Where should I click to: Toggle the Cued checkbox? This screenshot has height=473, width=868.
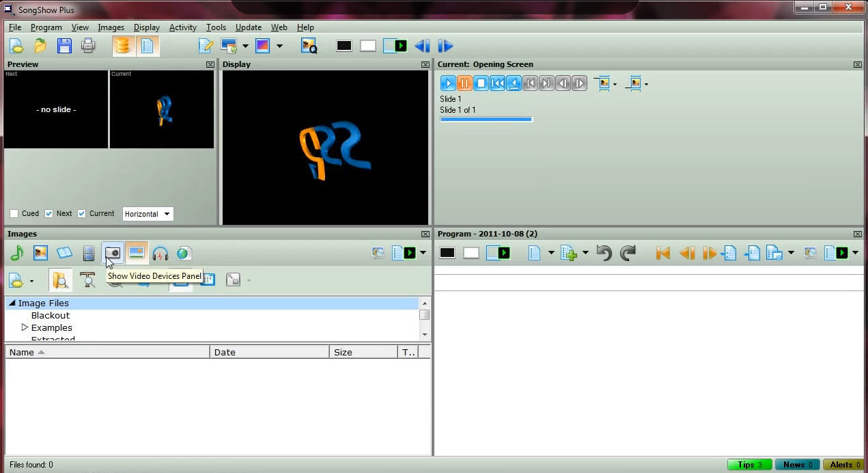tap(14, 213)
